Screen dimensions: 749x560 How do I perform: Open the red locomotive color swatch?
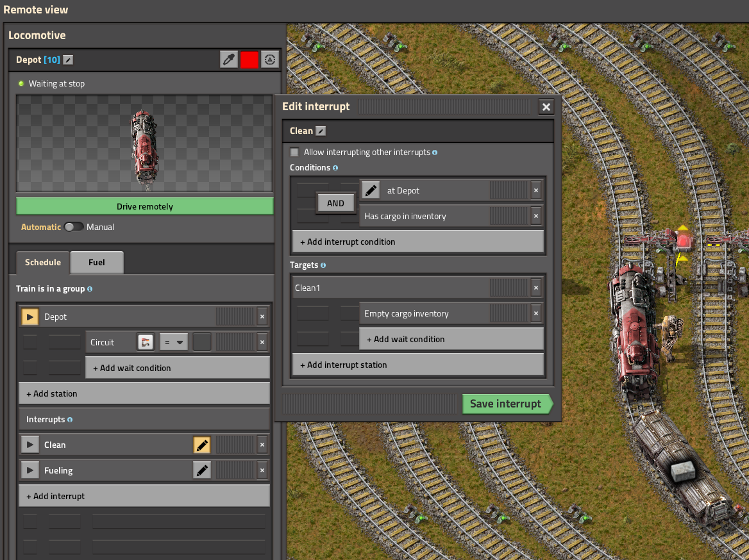249,59
